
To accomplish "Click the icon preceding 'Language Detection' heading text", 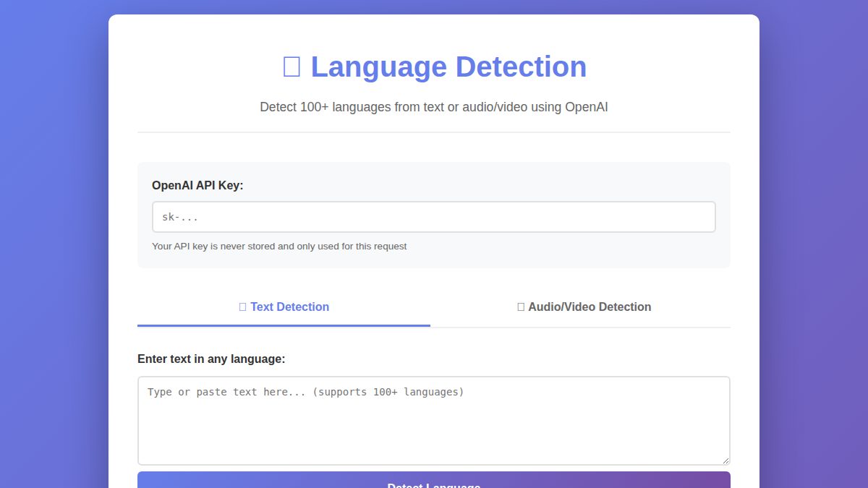I will pyautogui.click(x=292, y=66).
